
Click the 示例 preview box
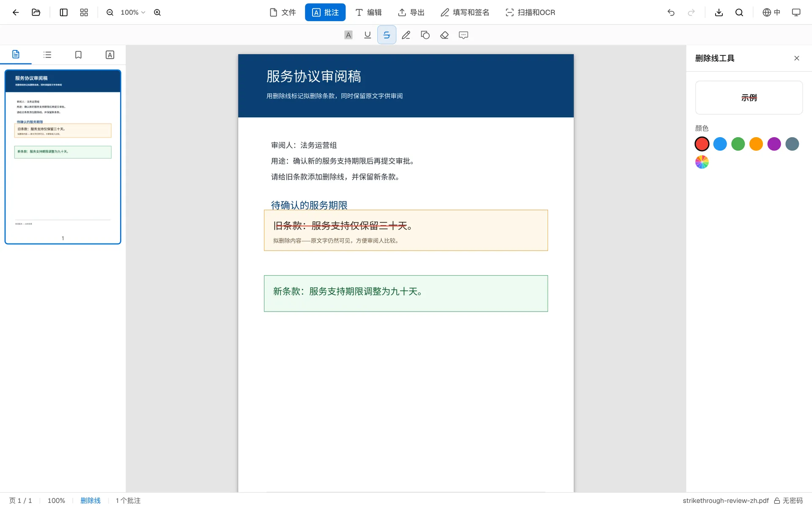point(749,97)
